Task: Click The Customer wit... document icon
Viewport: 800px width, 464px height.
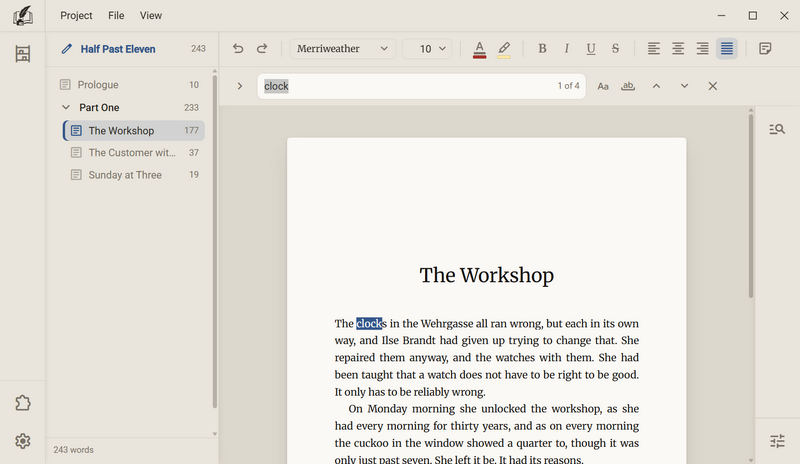Action: (76, 153)
